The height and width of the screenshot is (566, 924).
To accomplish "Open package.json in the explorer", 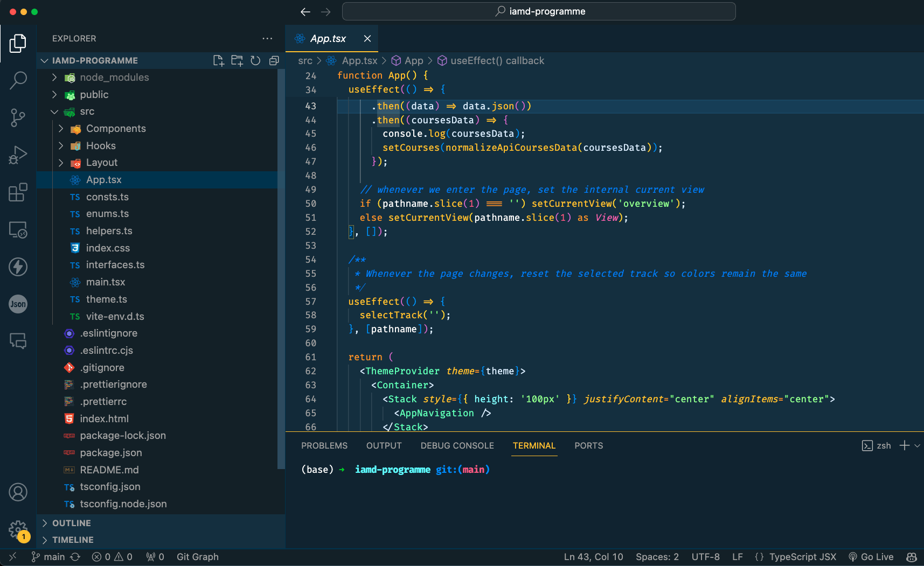I will pyautogui.click(x=110, y=453).
